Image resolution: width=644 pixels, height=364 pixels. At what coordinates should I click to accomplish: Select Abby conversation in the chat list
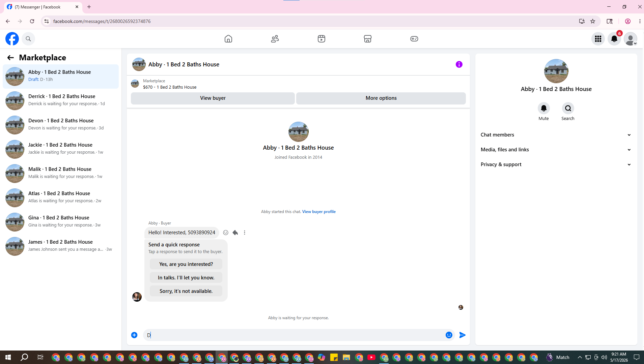(61, 77)
